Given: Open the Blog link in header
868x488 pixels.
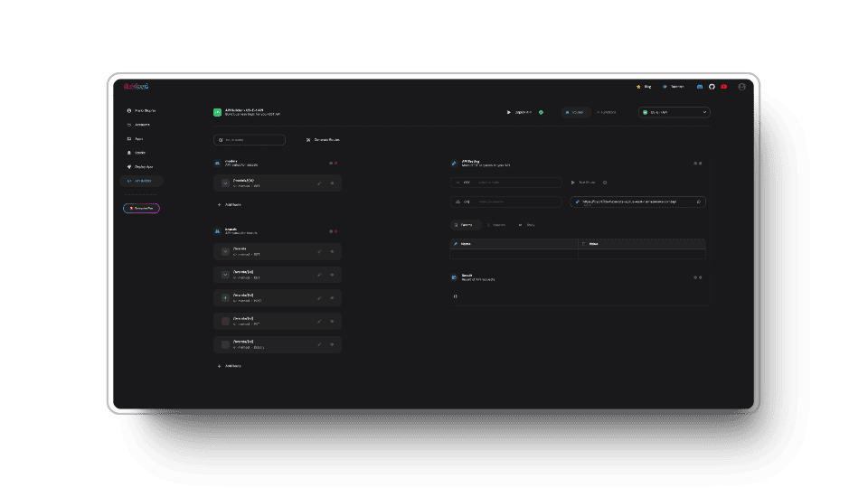Looking at the screenshot, I should [644, 87].
